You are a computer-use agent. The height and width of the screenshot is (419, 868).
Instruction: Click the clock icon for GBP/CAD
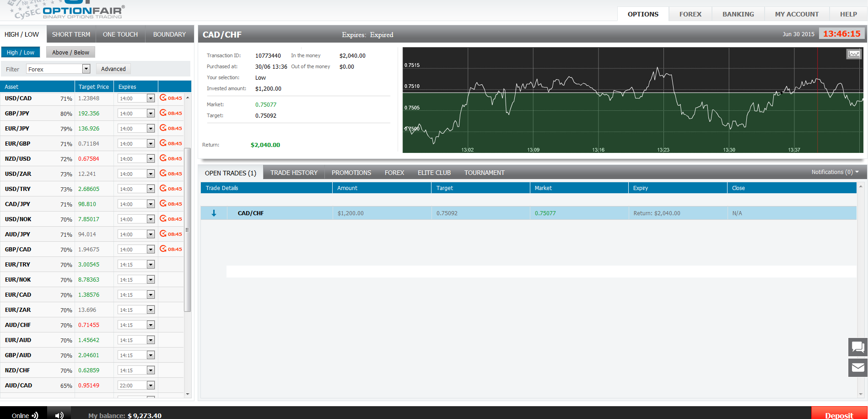click(x=163, y=249)
